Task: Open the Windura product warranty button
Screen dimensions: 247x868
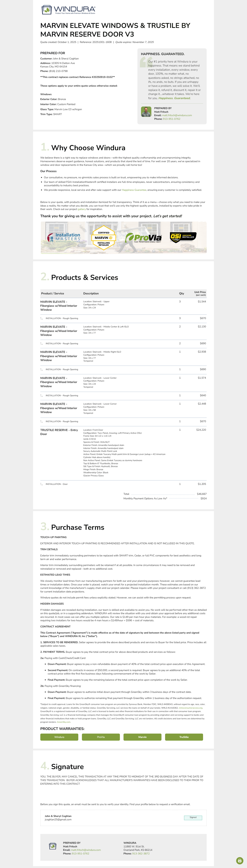Action: (x=59, y=737)
